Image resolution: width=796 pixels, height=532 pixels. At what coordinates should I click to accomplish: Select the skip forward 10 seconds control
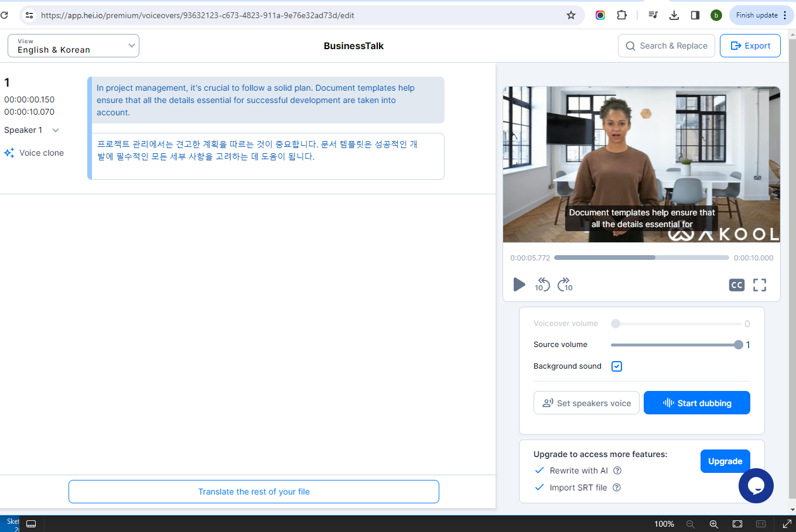pyautogui.click(x=565, y=284)
